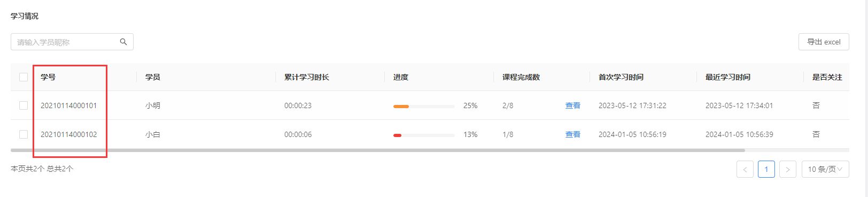Check the row for 小明

pos(24,105)
